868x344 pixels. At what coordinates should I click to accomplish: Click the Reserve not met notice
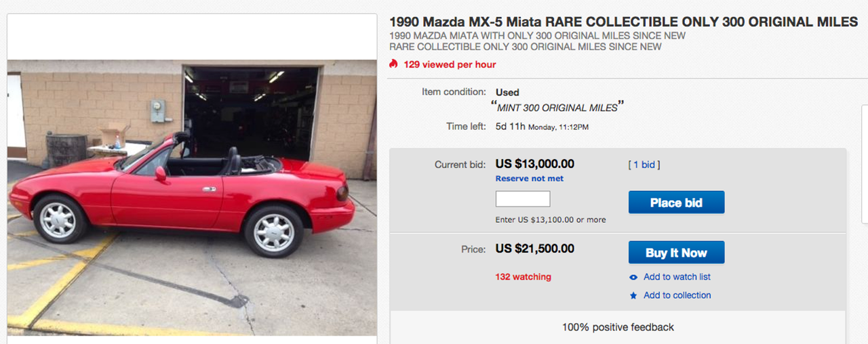[530, 179]
